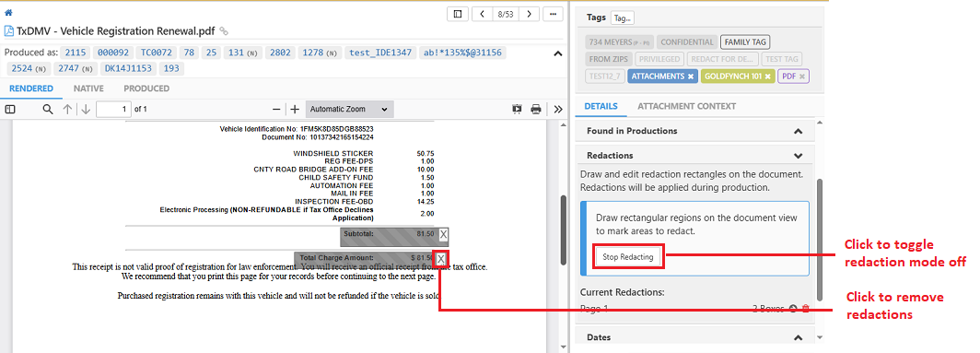
Task: Zoom out of the document
Action: point(277,109)
